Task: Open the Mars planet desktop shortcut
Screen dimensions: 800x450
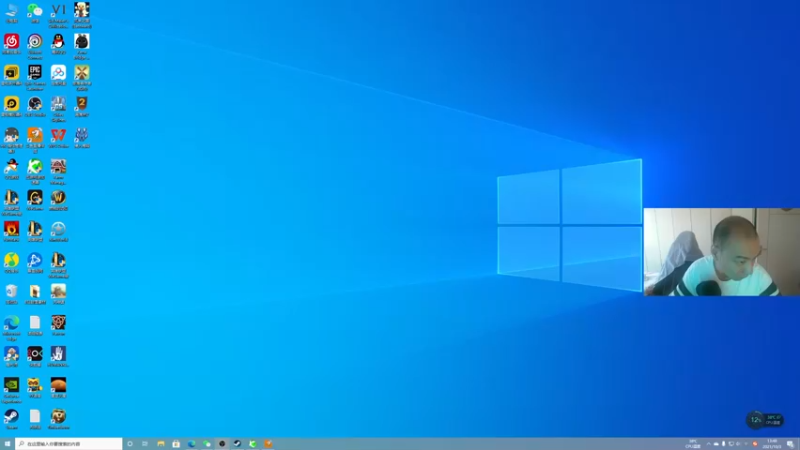Action: (58, 388)
